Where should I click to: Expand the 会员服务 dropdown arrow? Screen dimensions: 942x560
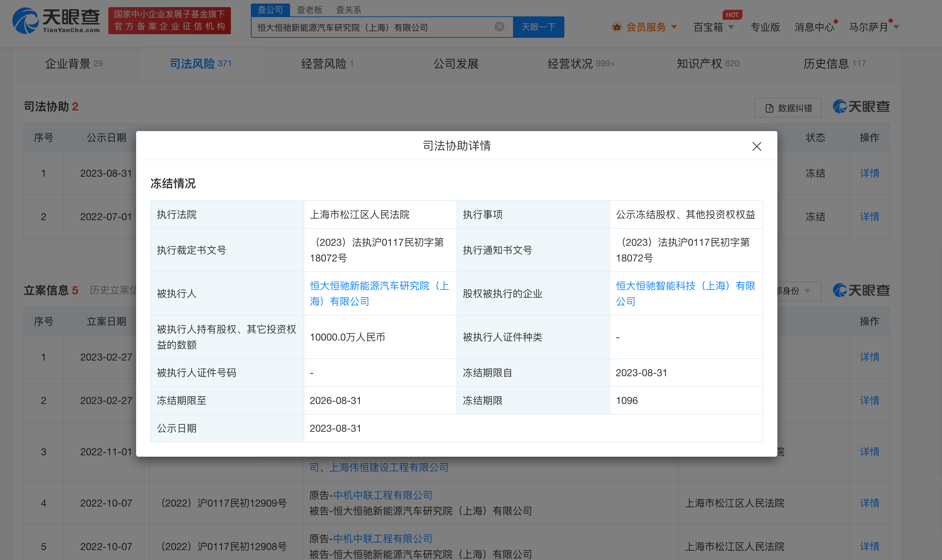pyautogui.click(x=674, y=27)
